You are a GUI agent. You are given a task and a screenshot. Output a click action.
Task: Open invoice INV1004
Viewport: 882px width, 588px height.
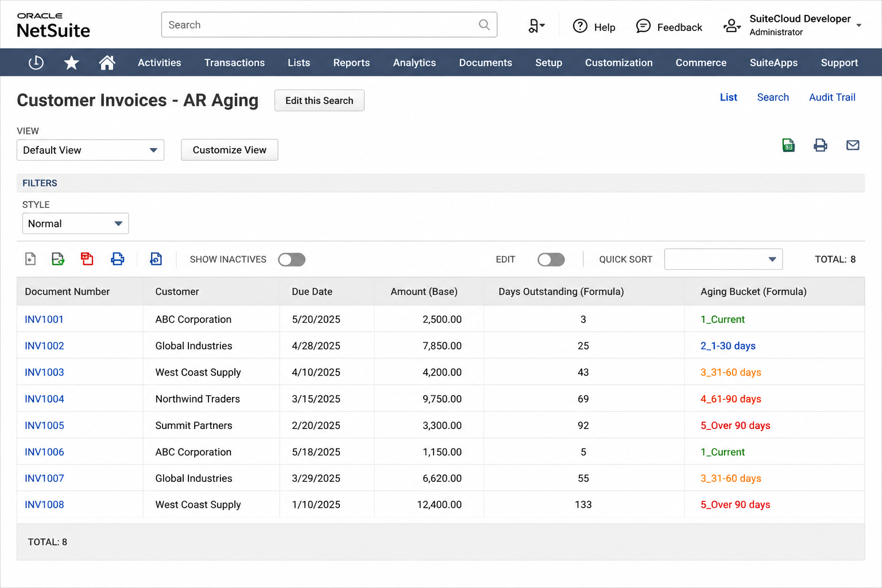pos(44,399)
